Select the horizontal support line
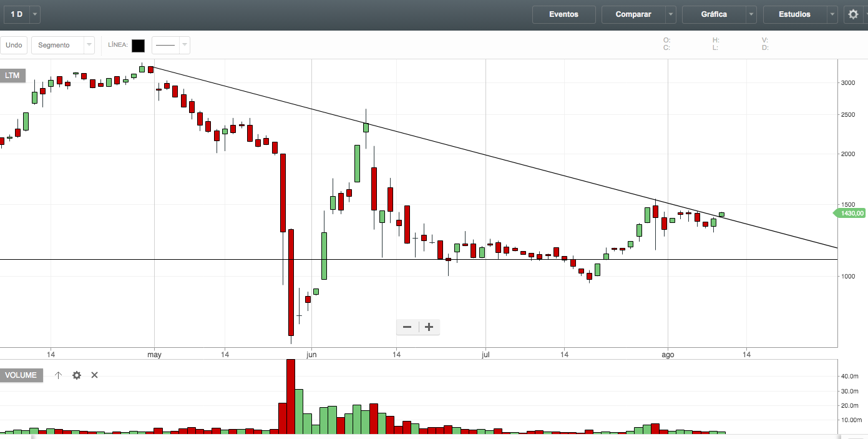Viewport: 868px width, 439px height. pos(418,259)
